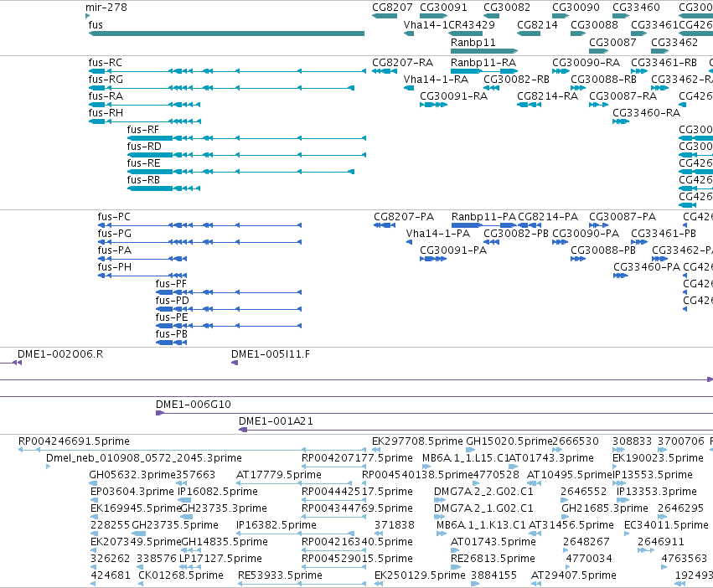Select the CG30090-RA transcript

click(561, 71)
